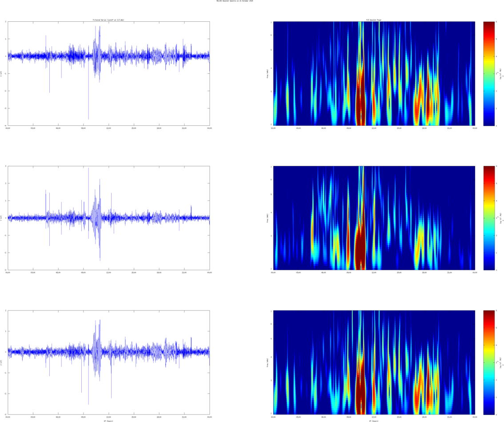Click the 'UT (hours)' label under bottom spectrogram

click(x=374, y=421)
